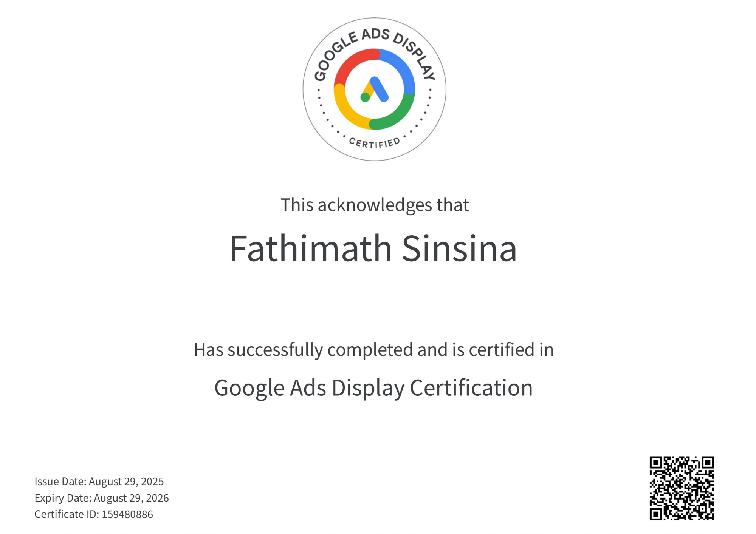Click the blank area below the recipient name
Screen dimensions: 756x534
tap(374, 298)
